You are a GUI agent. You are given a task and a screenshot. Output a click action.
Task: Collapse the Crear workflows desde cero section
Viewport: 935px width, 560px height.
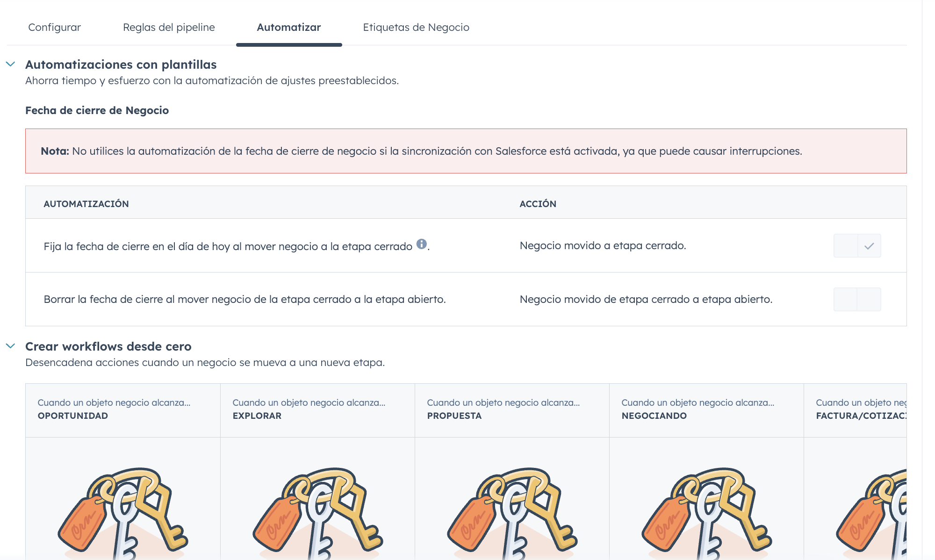(x=11, y=346)
